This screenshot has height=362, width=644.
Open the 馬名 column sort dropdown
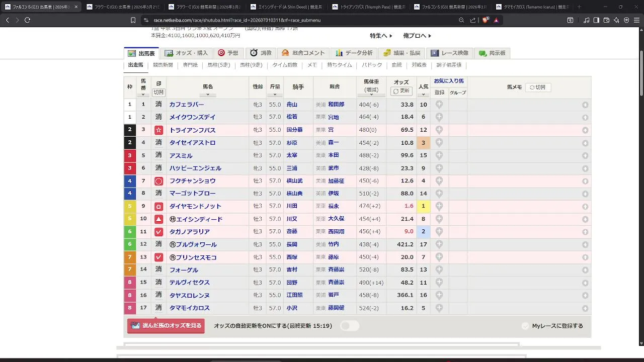[x=208, y=94]
